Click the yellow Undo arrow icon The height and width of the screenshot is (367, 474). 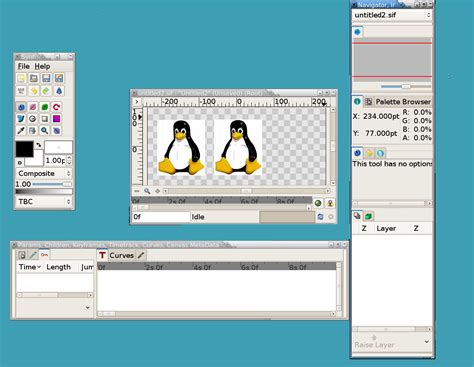[x=34, y=91]
